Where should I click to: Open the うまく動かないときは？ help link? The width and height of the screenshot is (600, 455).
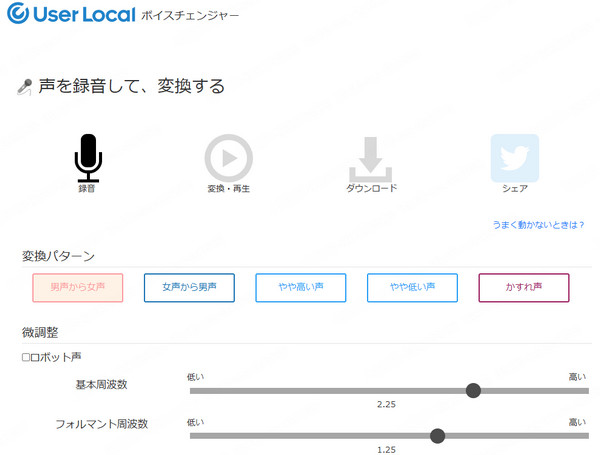click(538, 225)
